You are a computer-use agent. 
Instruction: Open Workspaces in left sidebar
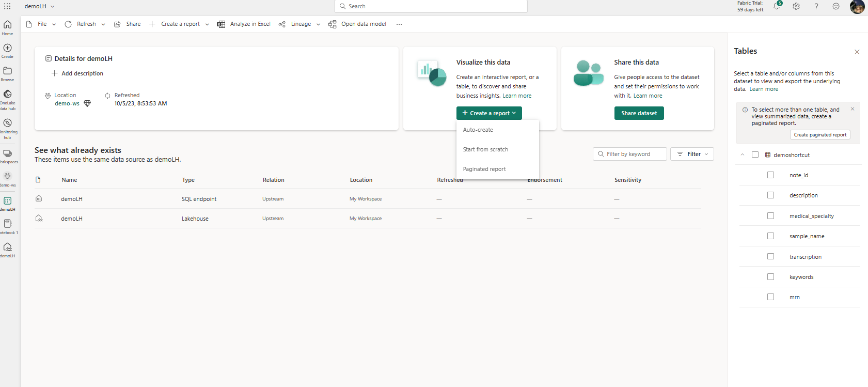click(7, 157)
